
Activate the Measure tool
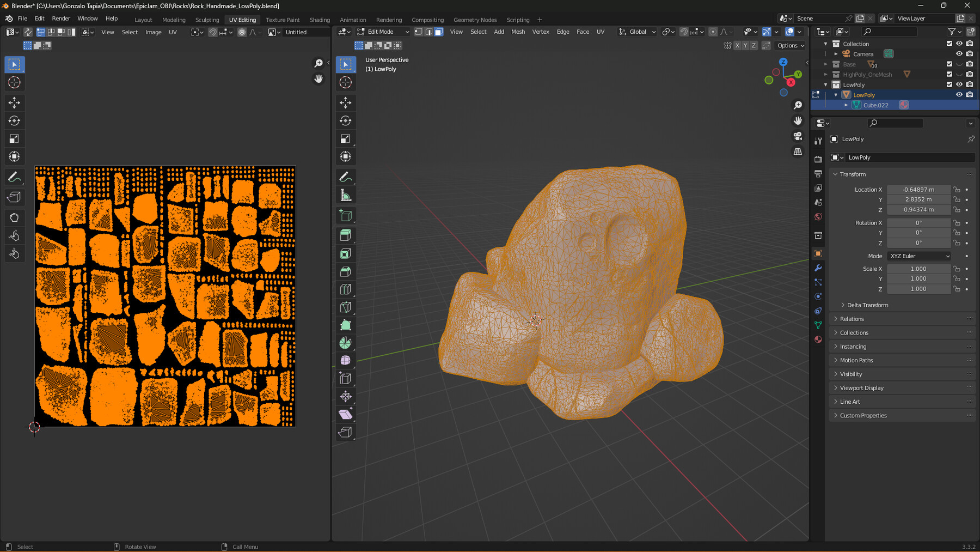(346, 195)
